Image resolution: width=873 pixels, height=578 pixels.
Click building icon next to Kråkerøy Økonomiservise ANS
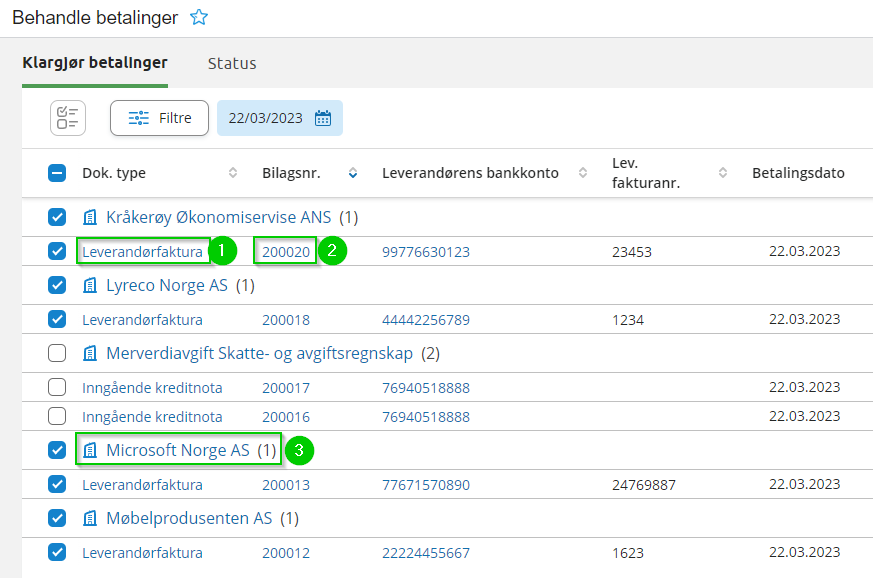pyautogui.click(x=90, y=217)
